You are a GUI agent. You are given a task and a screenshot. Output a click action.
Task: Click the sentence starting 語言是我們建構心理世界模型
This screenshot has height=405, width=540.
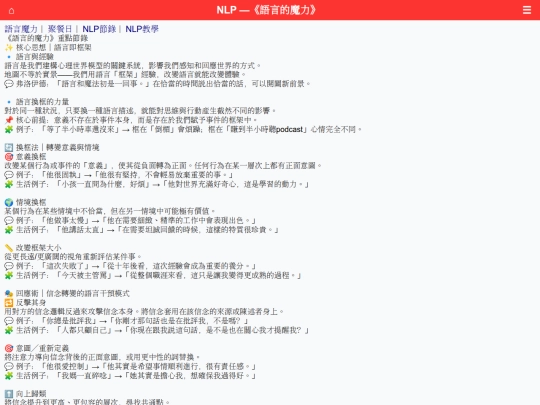coord(133,66)
